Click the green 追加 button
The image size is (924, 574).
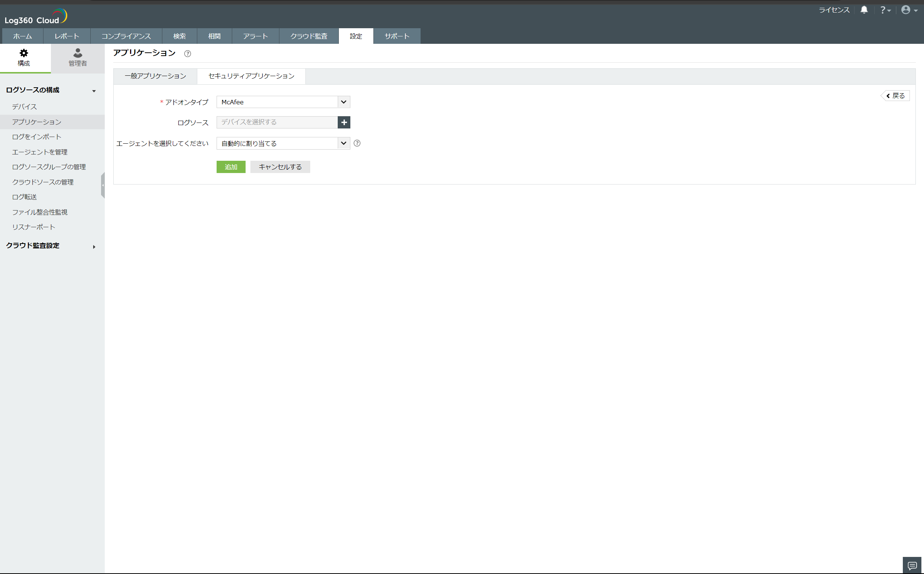pyautogui.click(x=230, y=167)
